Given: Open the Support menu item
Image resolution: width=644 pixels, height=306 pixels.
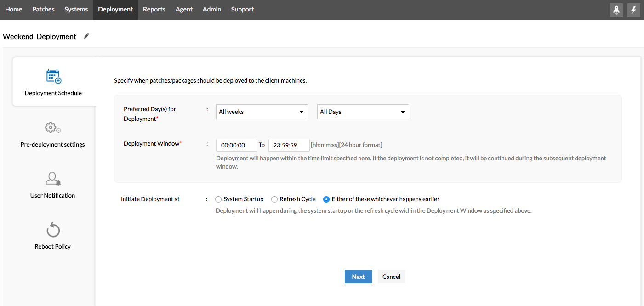Looking at the screenshot, I should 242,10.
